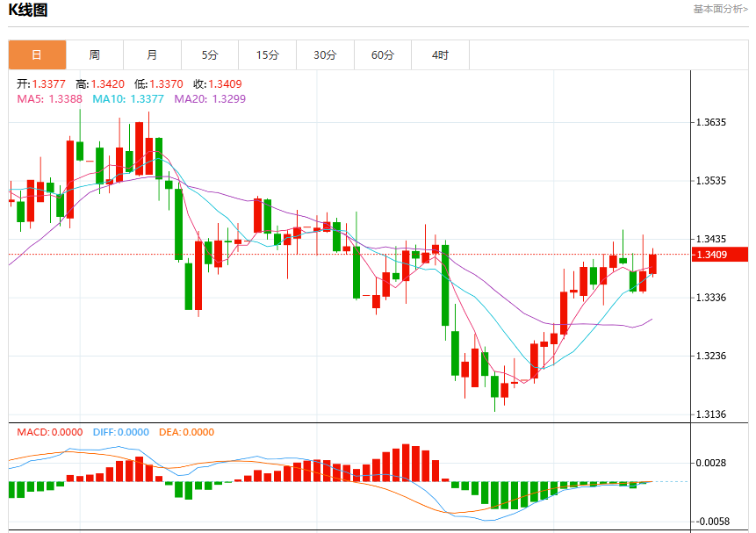Open the 30分 interval tab

coord(325,55)
